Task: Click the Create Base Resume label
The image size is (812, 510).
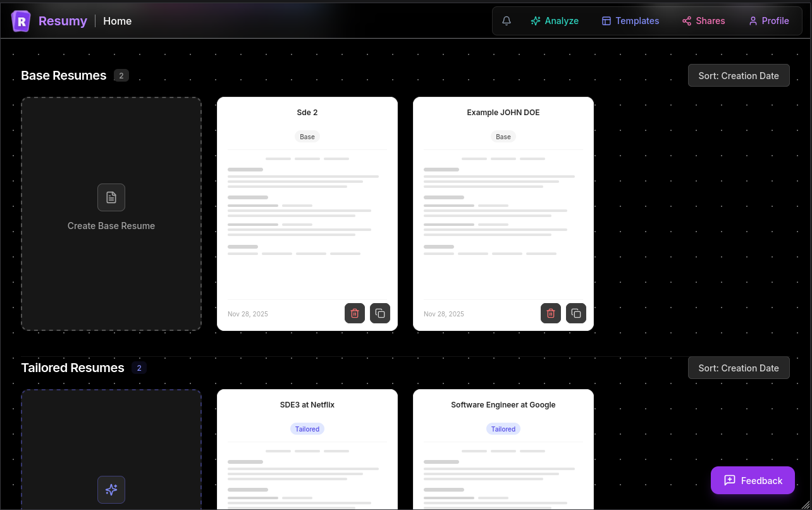Action: point(111,226)
